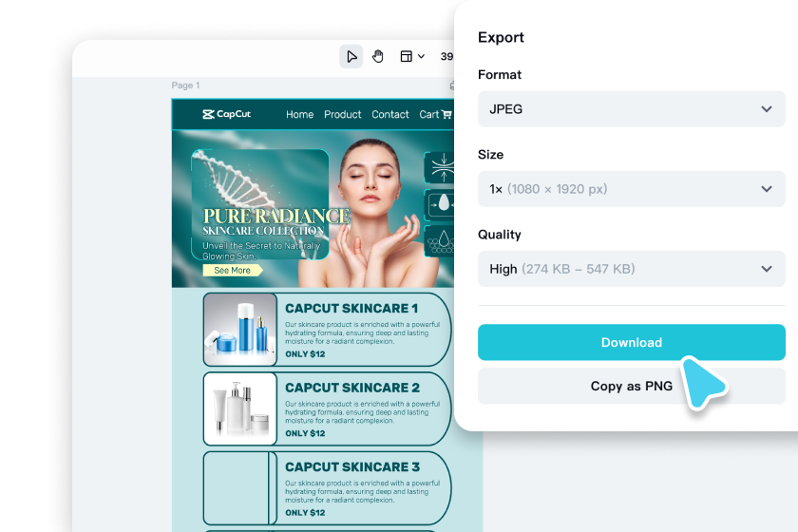Open the Size dropdown showing 1x

point(631,189)
